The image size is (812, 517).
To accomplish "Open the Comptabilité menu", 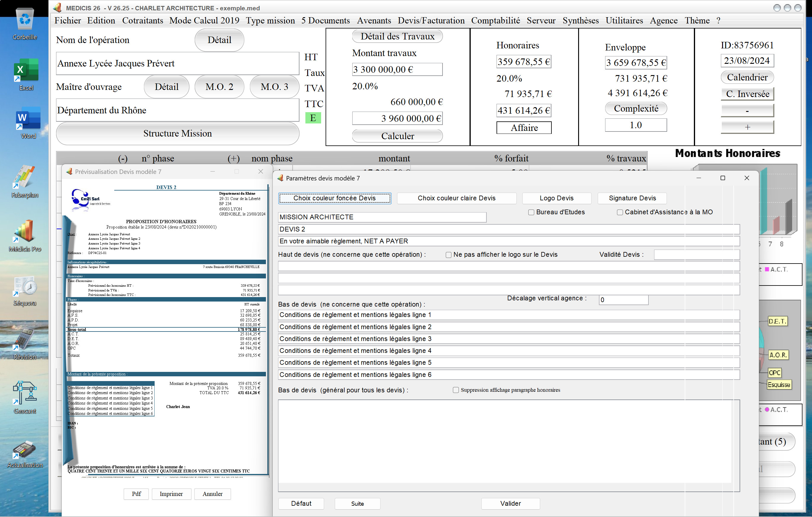I will pyautogui.click(x=495, y=20).
